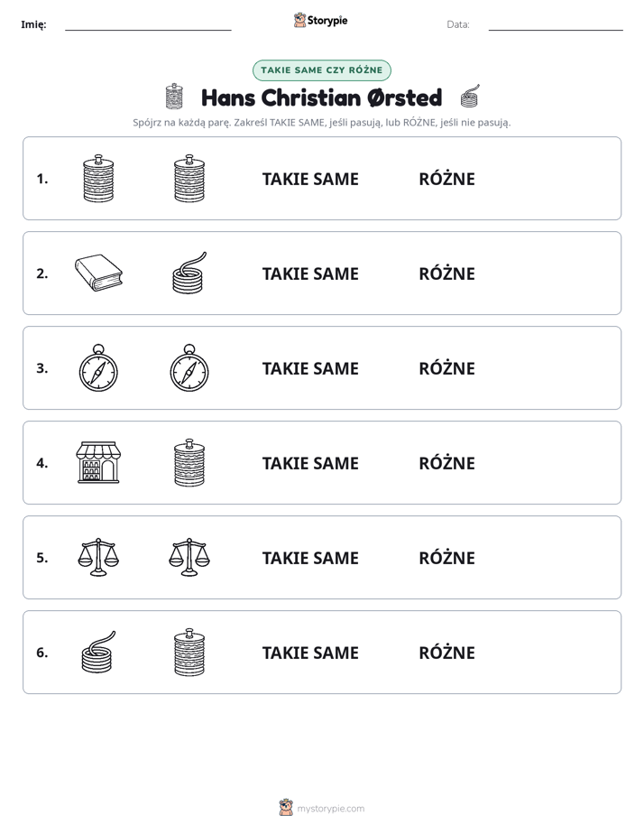644x834 pixels.
Task: Mark RÓŻNE for pair 4
Action: 446,463
